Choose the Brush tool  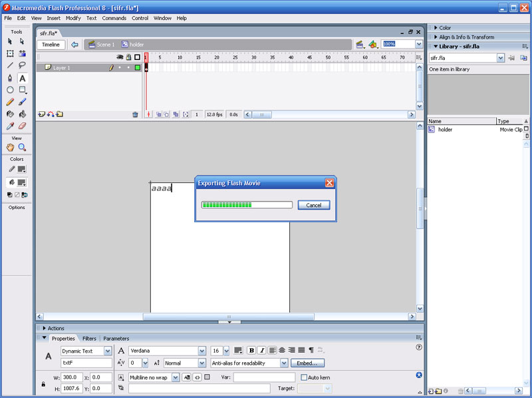point(22,102)
